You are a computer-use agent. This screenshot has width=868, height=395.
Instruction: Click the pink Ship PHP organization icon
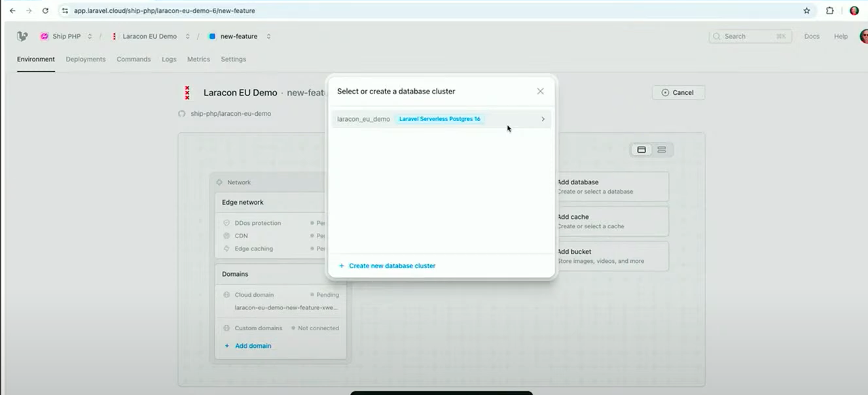click(x=45, y=37)
